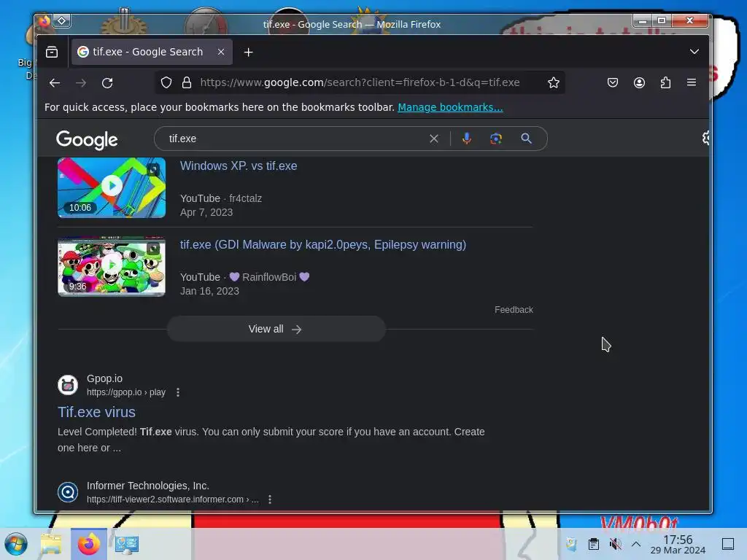Click the Gpop.io favicon

click(x=68, y=385)
